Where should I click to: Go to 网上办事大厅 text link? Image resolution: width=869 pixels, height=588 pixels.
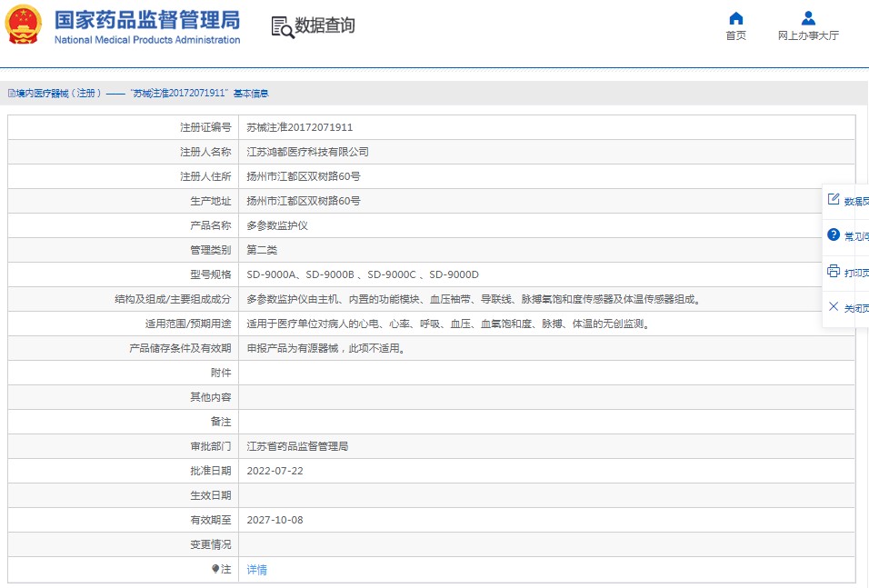click(x=809, y=35)
